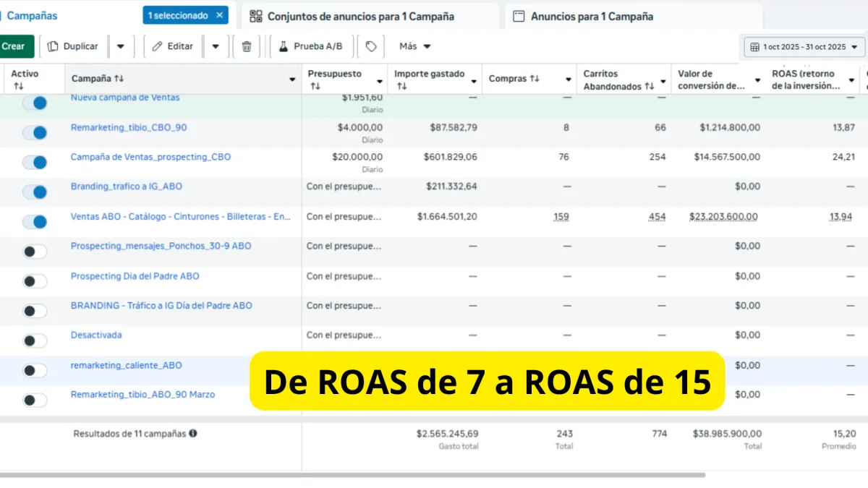Toggle off Branding_trafico a IG_ABO
The image size is (868, 488).
click(x=34, y=192)
